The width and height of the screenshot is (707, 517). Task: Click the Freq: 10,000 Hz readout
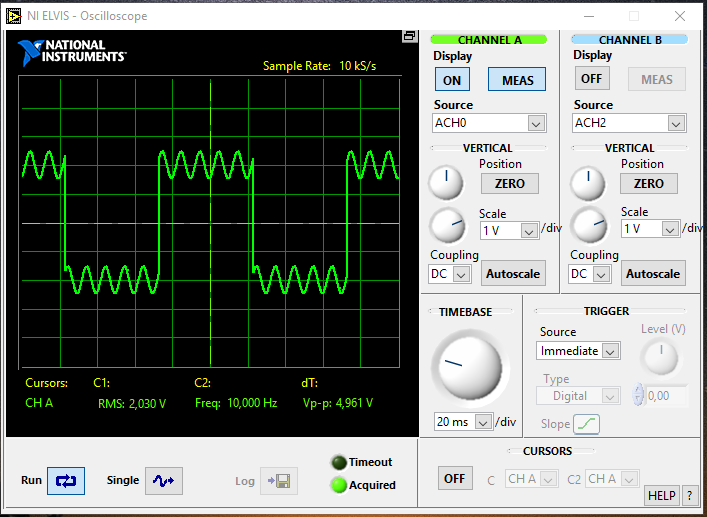[236, 403]
